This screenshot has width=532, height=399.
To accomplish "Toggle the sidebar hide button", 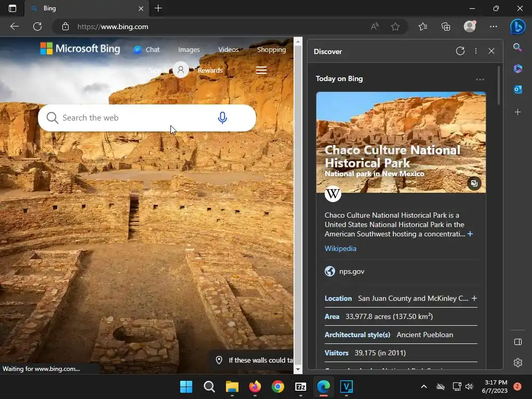I will 518,342.
